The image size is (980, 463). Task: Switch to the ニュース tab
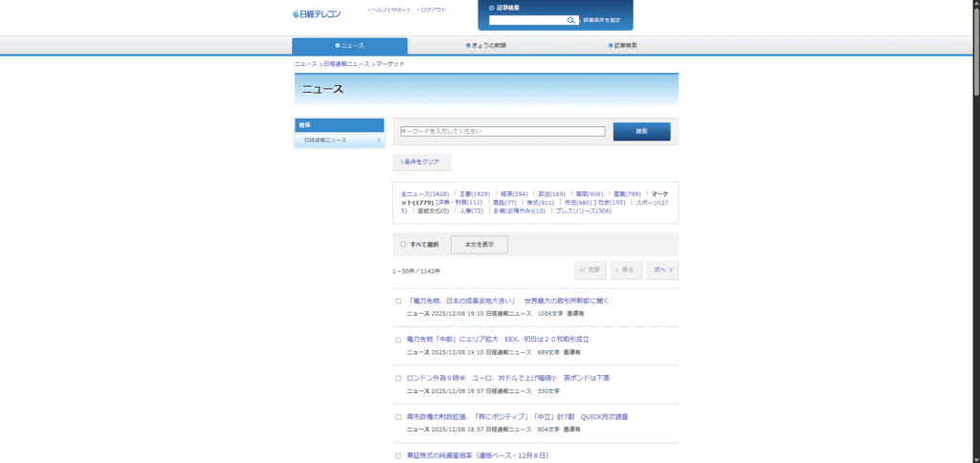[x=349, y=46]
